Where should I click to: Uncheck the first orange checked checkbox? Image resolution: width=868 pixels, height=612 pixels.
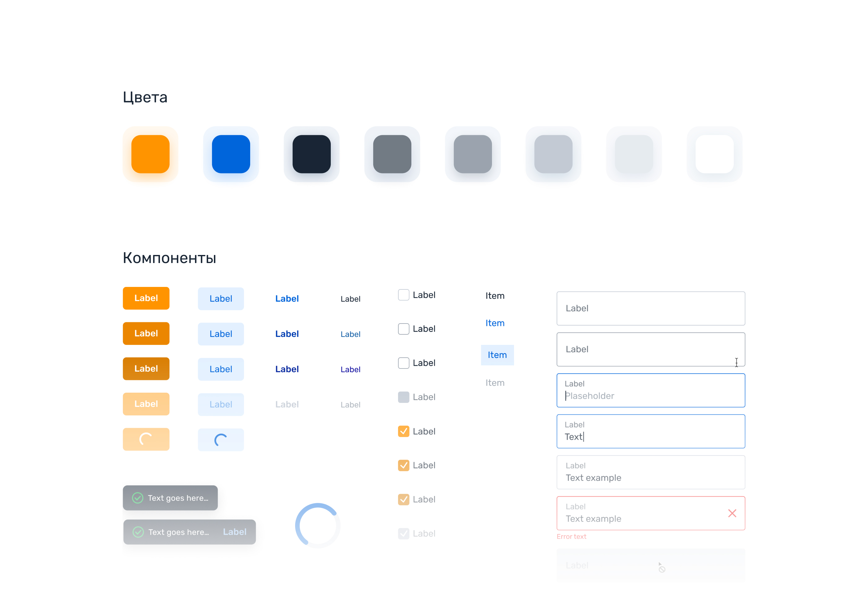403,431
